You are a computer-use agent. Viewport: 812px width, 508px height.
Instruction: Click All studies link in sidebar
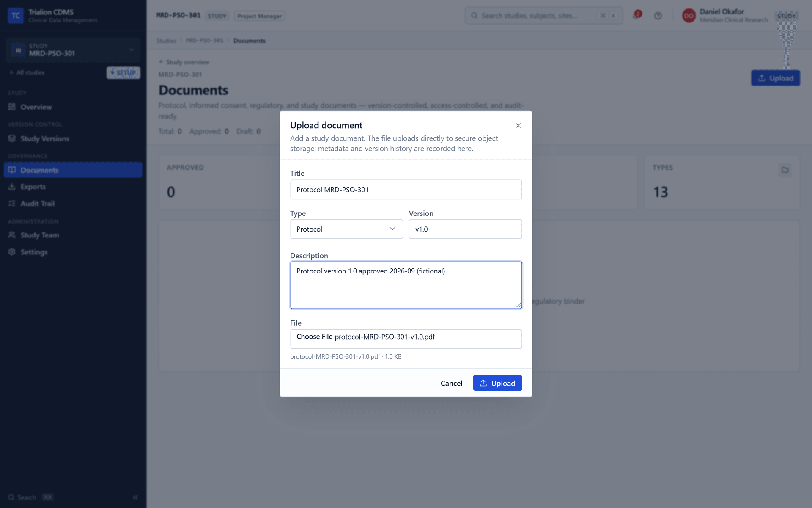[x=27, y=72]
